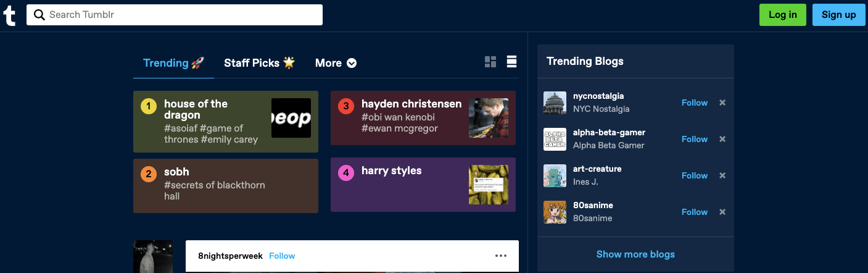Follow the 80sanime blog
The width and height of the screenshot is (868, 273).
click(x=694, y=212)
